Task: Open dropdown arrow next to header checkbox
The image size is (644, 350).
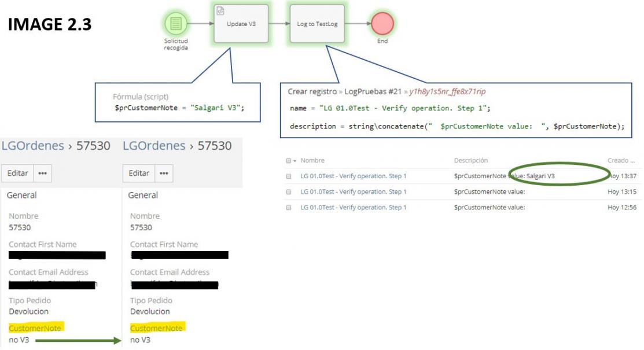Action: point(295,161)
